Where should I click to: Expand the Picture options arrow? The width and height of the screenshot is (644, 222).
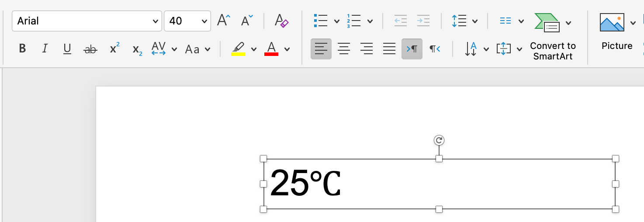pyautogui.click(x=633, y=23)
